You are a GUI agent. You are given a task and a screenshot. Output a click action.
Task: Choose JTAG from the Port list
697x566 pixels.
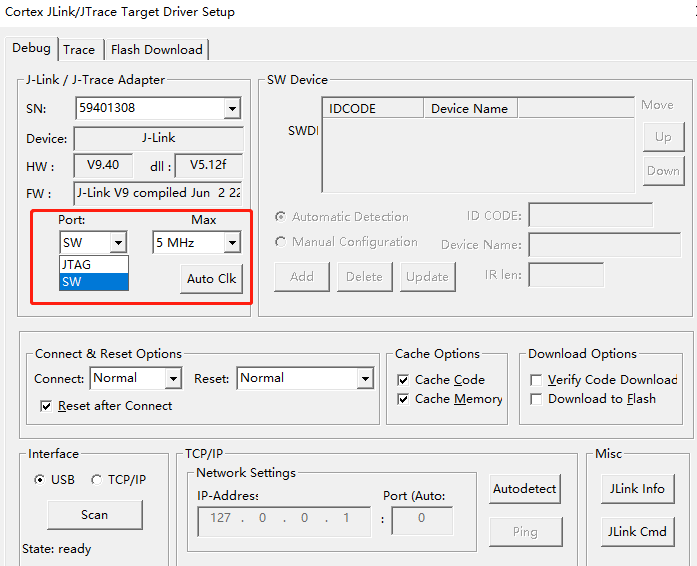[x=94, y=265]
